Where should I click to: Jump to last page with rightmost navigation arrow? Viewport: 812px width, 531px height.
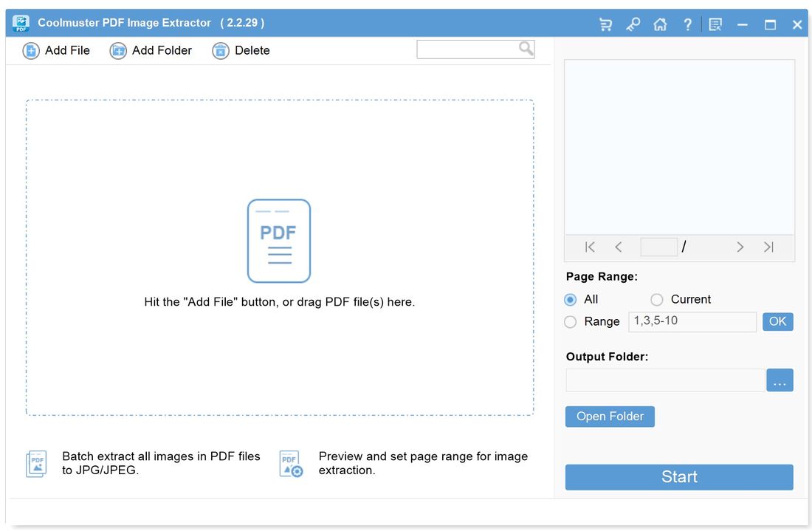coord(768,247)
